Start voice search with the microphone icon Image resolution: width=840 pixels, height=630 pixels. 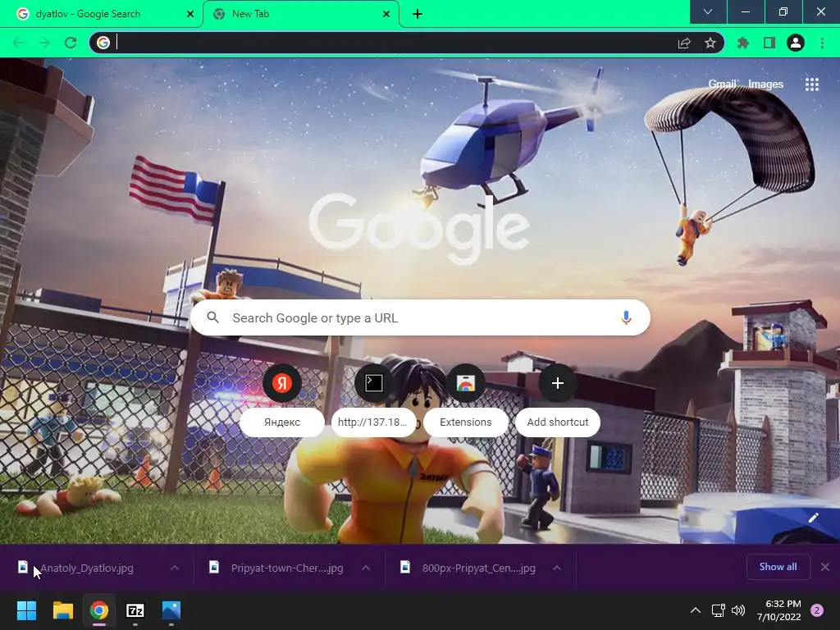pos(626,317)
